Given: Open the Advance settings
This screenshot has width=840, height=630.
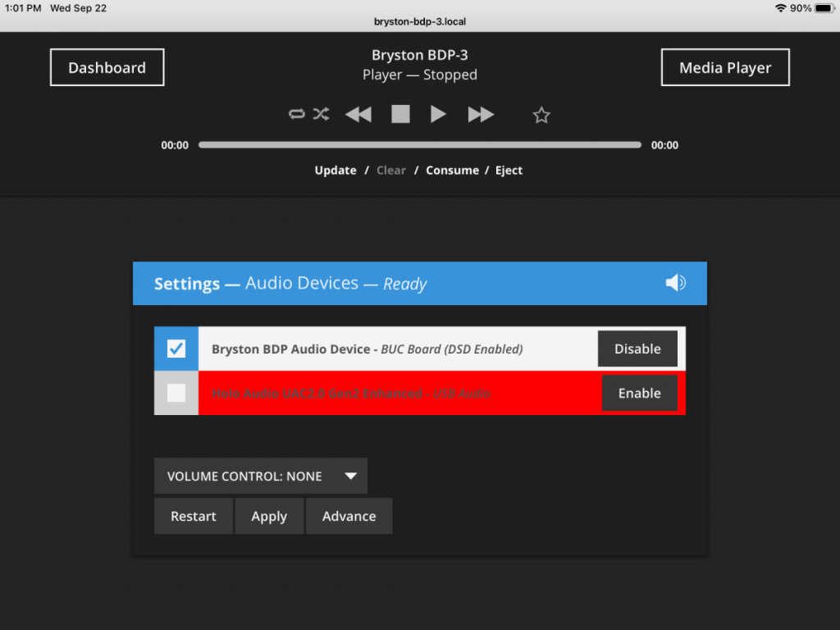Looking at the screenshot, I should coord(349,516).
